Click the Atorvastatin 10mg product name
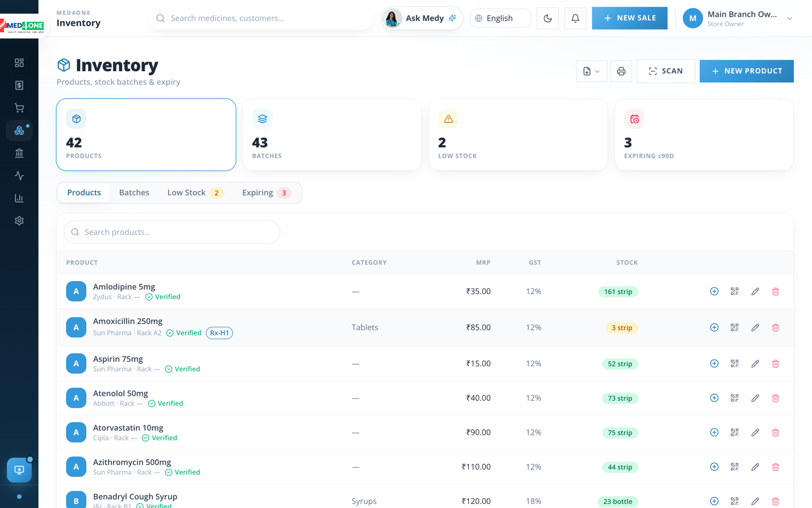812x508 pixels. tap(128, 428)
